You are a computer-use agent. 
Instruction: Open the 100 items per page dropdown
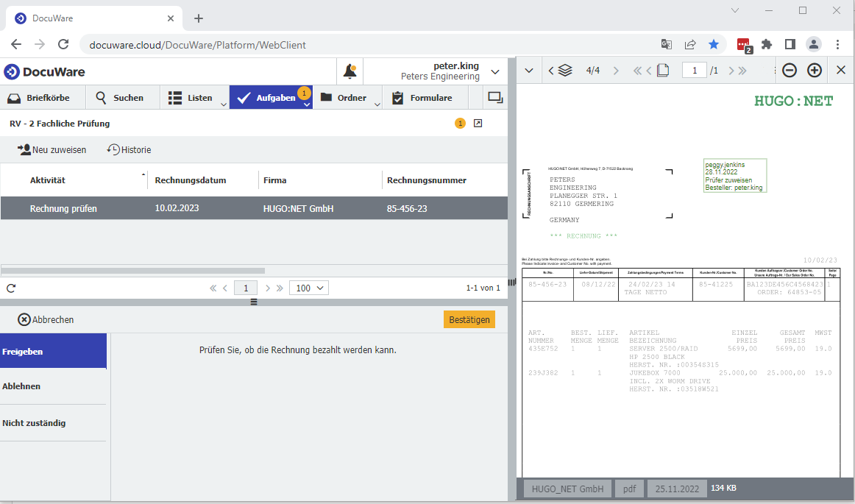[308, 288]
